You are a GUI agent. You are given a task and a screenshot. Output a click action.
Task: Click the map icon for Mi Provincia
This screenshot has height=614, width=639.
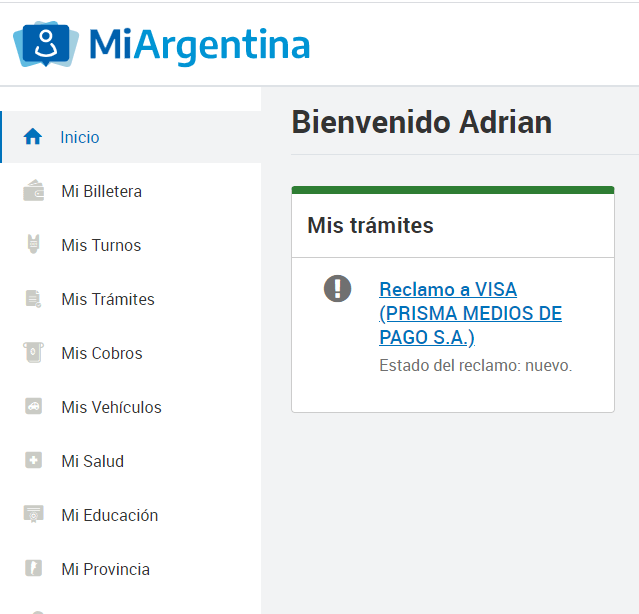tap(33, 568)
